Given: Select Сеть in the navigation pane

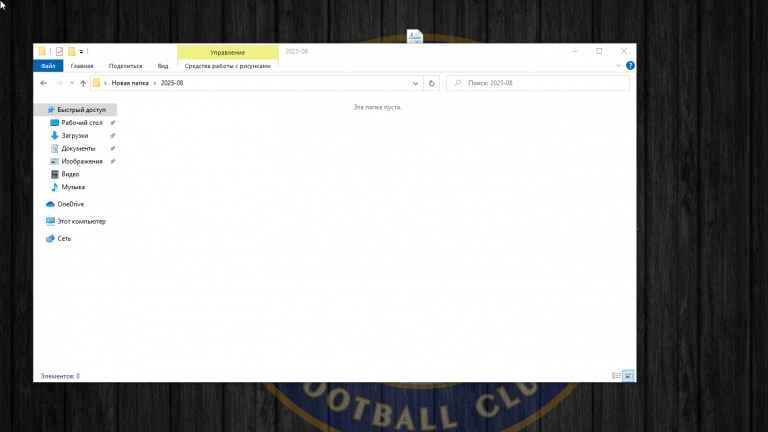Looking at the screenshot, I should (64, 239).
